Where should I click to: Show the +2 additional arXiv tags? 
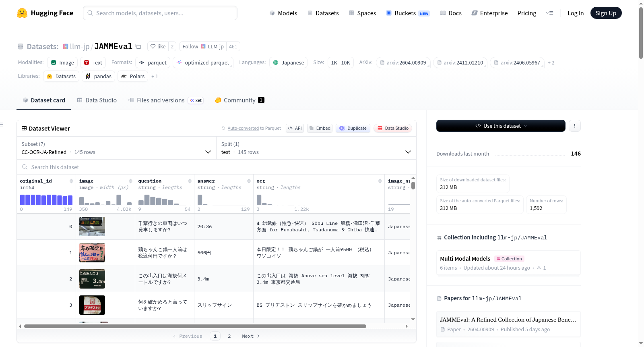pos(551,62)
